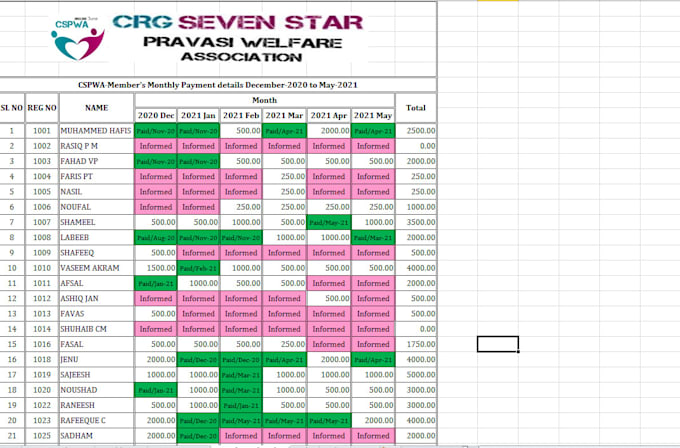This screenshot has width=680, height=448.
Task: Click the name cell ASHIQ JAN
Action: click(96, 298)
